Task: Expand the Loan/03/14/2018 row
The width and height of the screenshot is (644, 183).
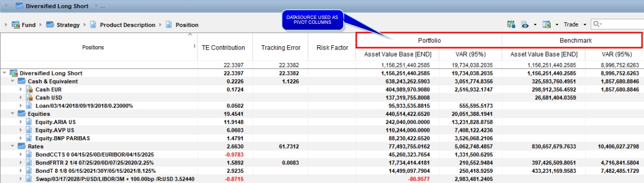Action: click(x=21, y=106)
